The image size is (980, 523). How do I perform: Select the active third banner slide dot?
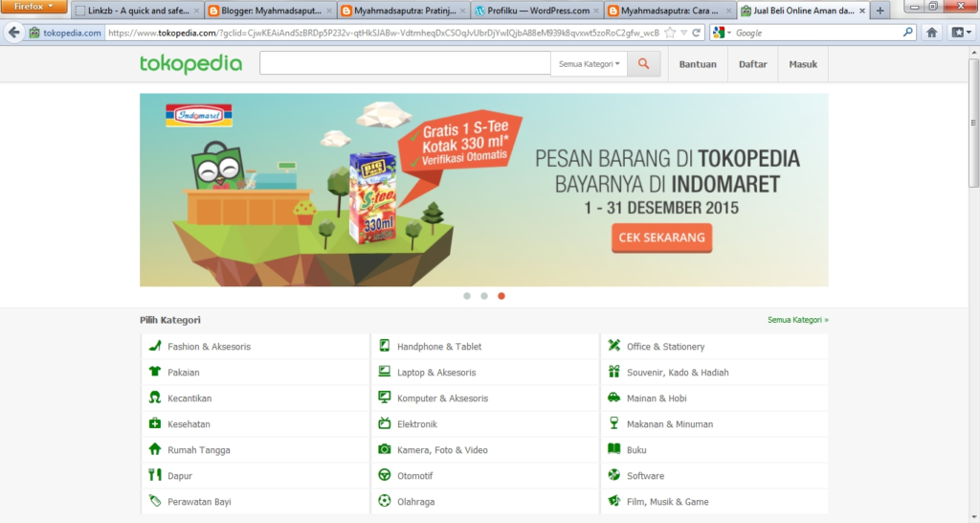coord(501,296)
